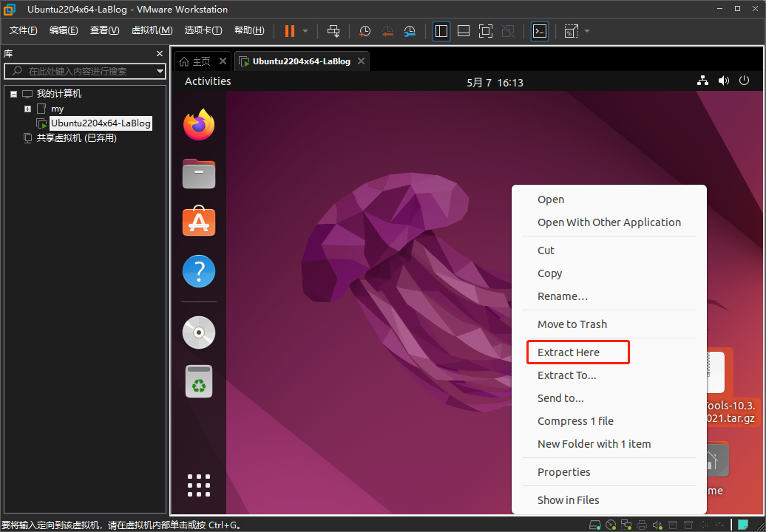Open the 选项卡(T) menu
Viewport: 766px width, 532px height.
pos(203,30)
